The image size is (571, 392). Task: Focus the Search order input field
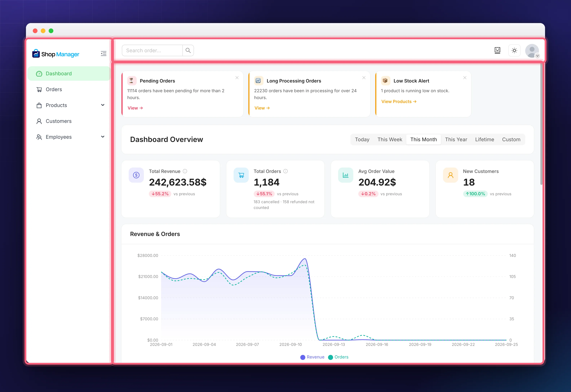tap(152, 50)
